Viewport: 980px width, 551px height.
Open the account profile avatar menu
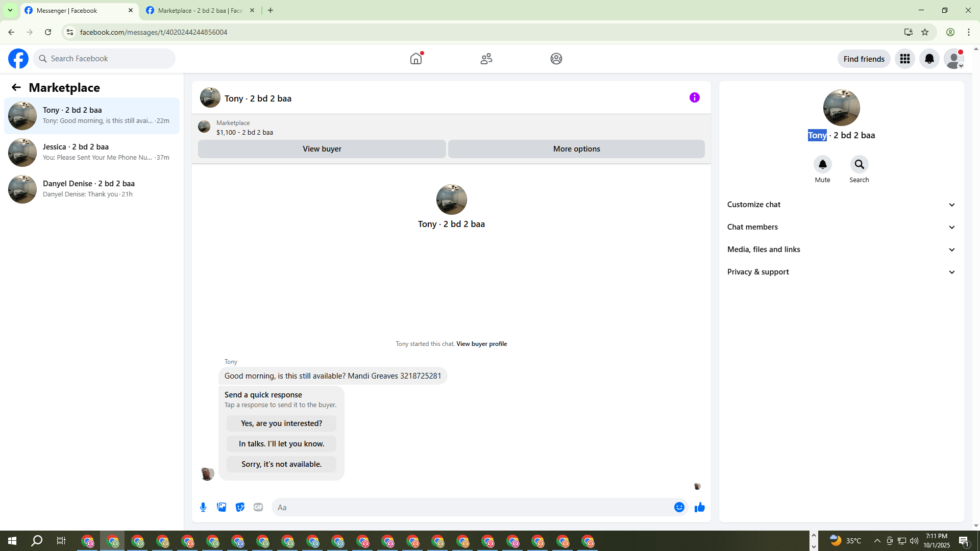954,59
